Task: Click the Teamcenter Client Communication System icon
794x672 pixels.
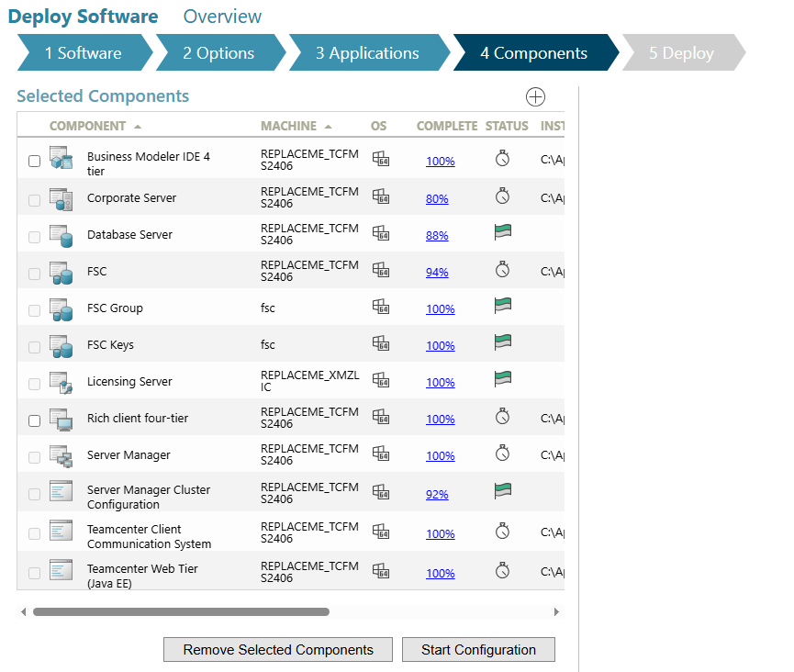Action: click(x=62, y=531)
